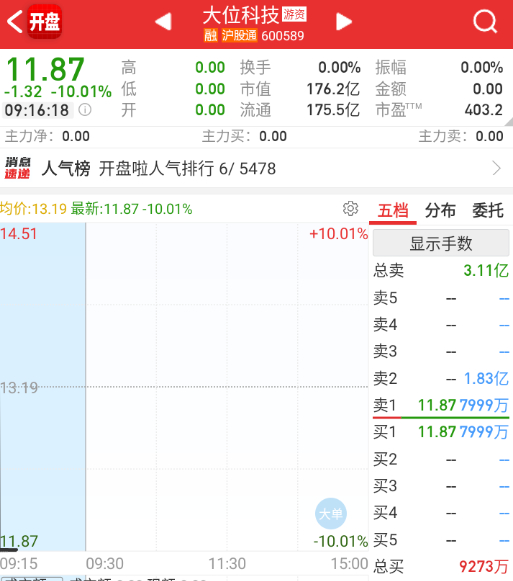This screenshot has height=581, width=513.
Task: Tap the red 开盘 app logo
Action: click(x=45, y=21)
